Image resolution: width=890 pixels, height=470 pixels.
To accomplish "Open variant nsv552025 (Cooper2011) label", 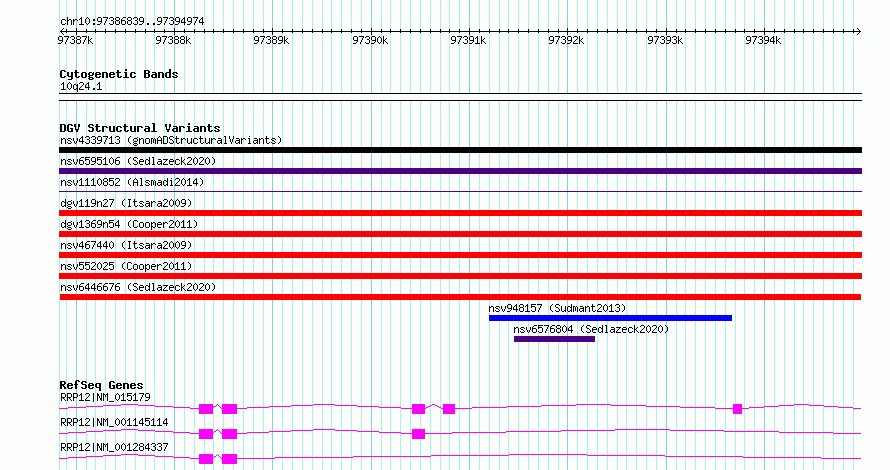I will click(x=126, y=266).
